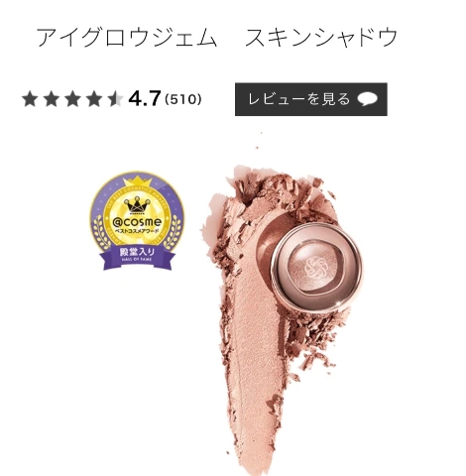
Task: Select the fourth rating star
Action: (x=93, y=99)
